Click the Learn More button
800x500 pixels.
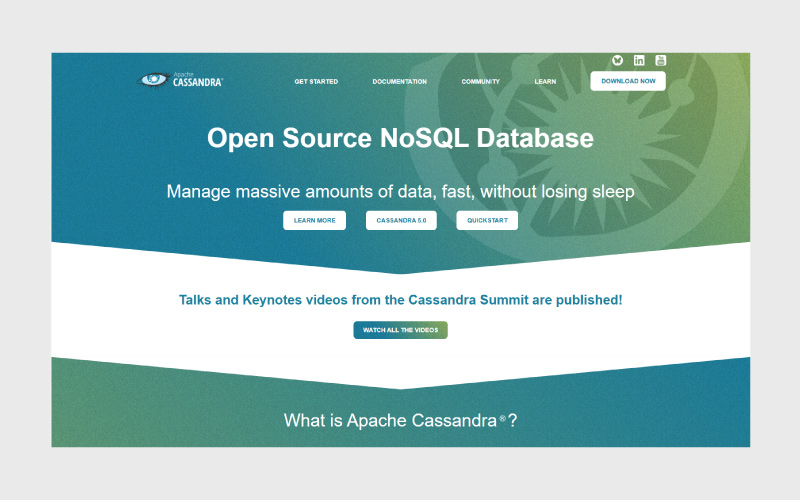(x=315, y=220)
